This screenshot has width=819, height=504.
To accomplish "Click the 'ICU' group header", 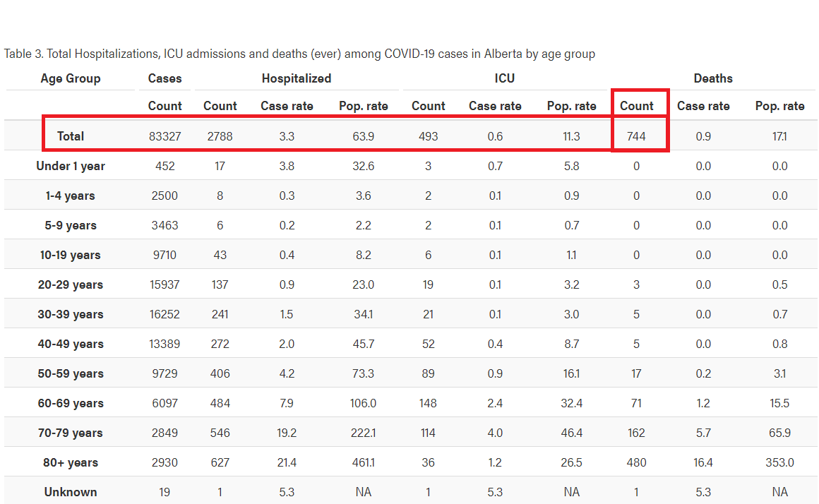I will point(505,78).
